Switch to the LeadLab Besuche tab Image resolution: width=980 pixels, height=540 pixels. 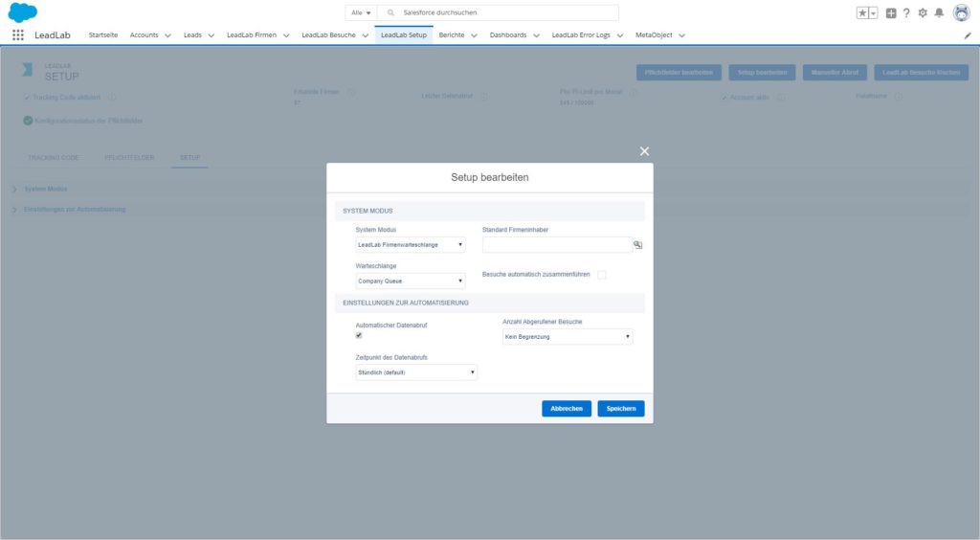coord(328,35)
